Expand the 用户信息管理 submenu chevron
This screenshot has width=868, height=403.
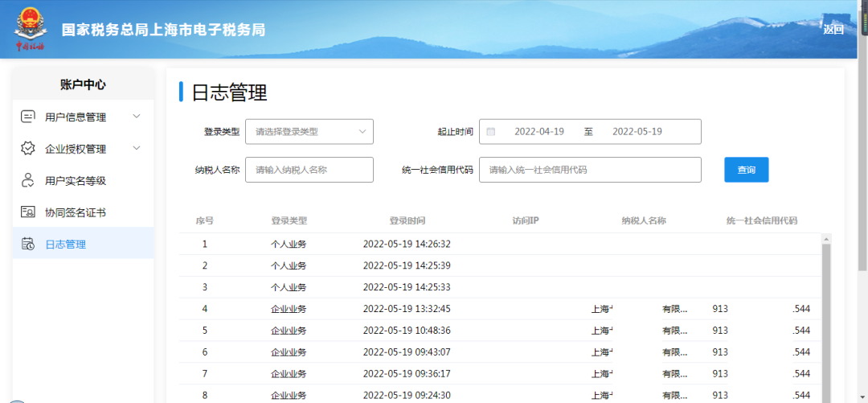[x=137, y=117]
